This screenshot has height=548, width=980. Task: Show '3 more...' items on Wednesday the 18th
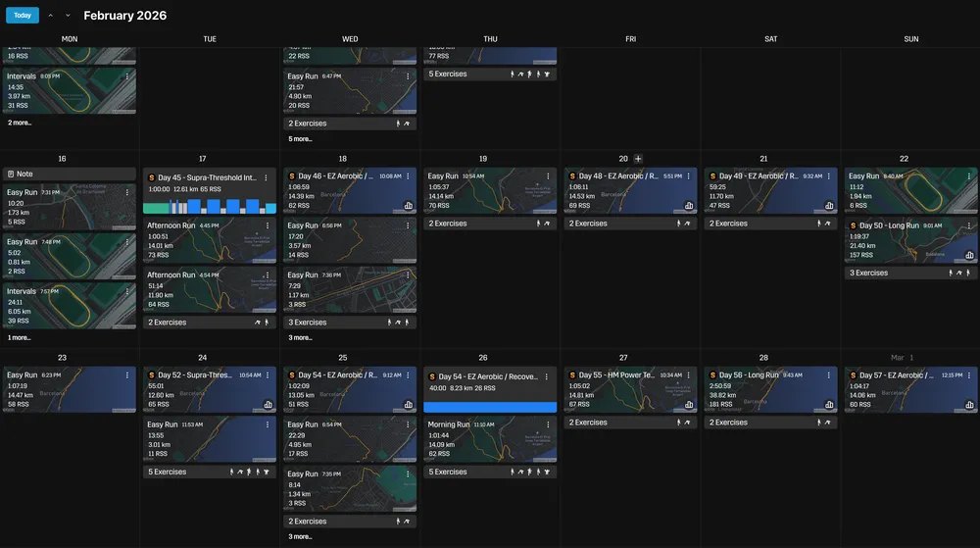point(300,337)
